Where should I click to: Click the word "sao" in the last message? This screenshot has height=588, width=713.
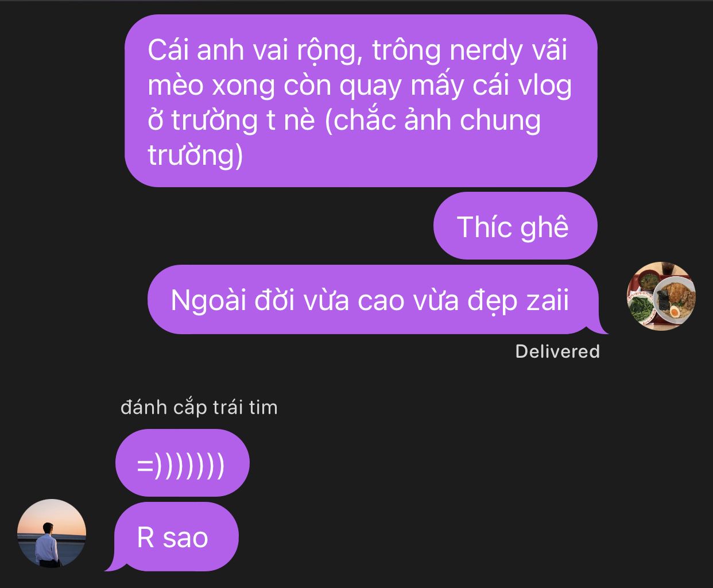point(185,538)
